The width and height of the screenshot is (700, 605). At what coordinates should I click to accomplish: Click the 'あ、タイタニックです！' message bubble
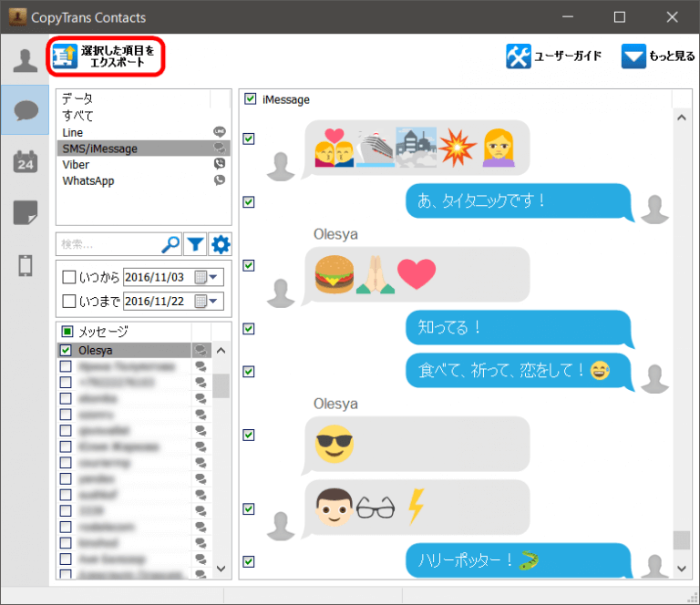(519, 201)
